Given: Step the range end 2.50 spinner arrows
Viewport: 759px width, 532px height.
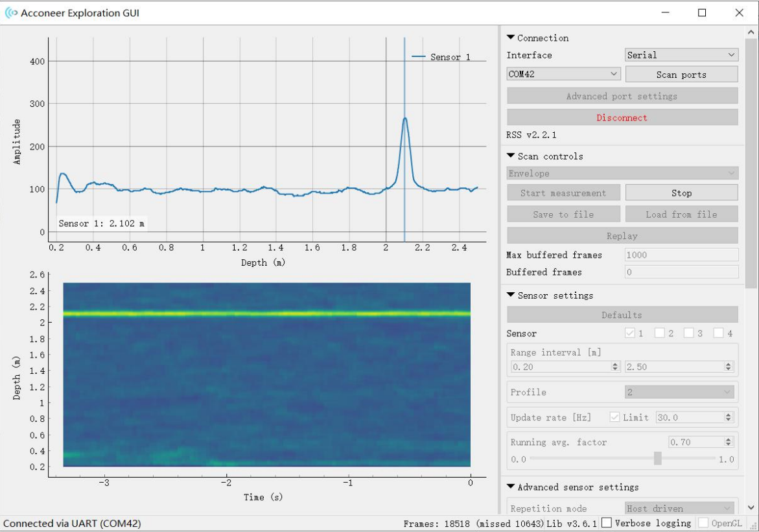Looking at the screenshot, I should pos(729,367).
